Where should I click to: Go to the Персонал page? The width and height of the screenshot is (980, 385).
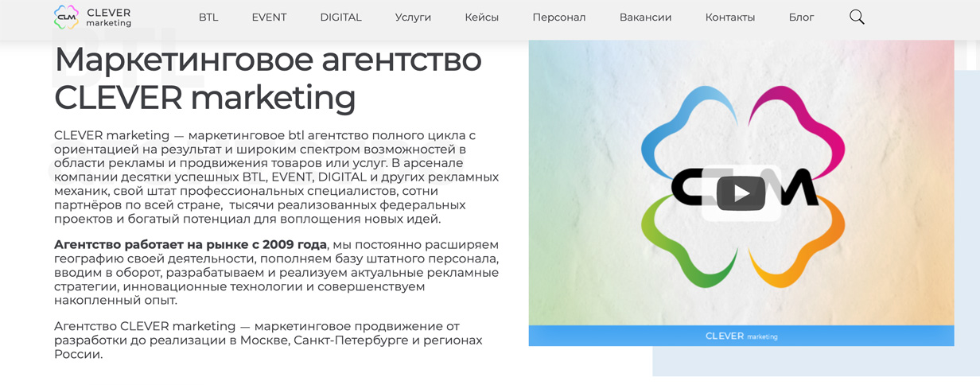click(x=559, y=17)
